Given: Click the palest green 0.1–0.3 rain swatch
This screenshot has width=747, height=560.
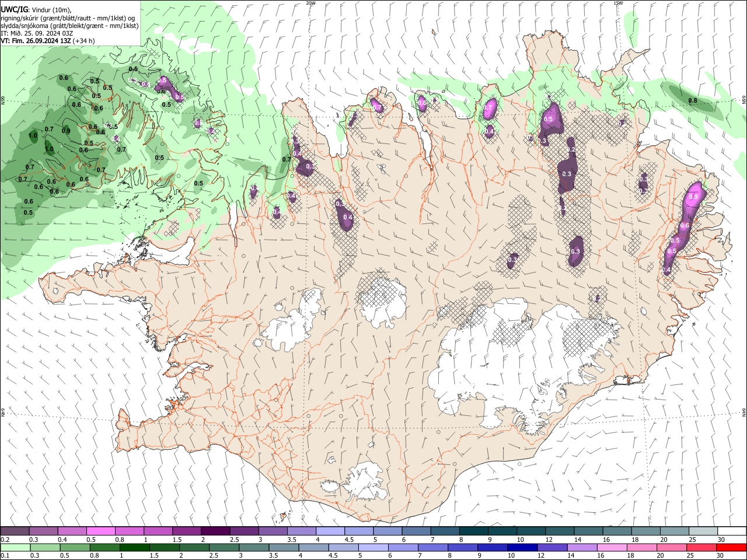Looking at the screenshot, I should click(15, 548).
